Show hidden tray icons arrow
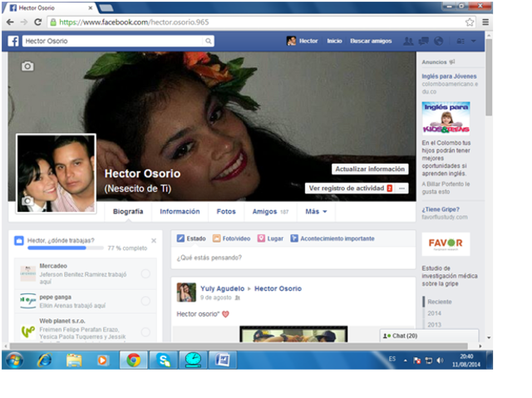 click(x=406, y=361)
